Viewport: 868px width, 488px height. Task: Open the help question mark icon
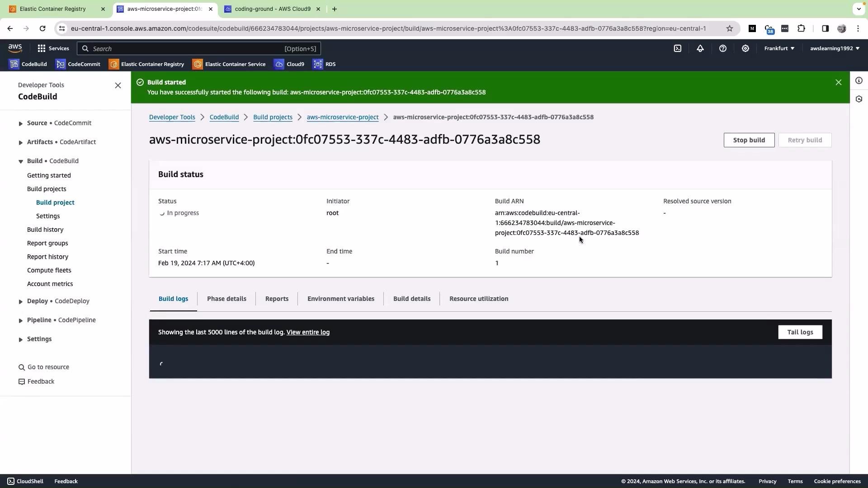coord(722,48)
